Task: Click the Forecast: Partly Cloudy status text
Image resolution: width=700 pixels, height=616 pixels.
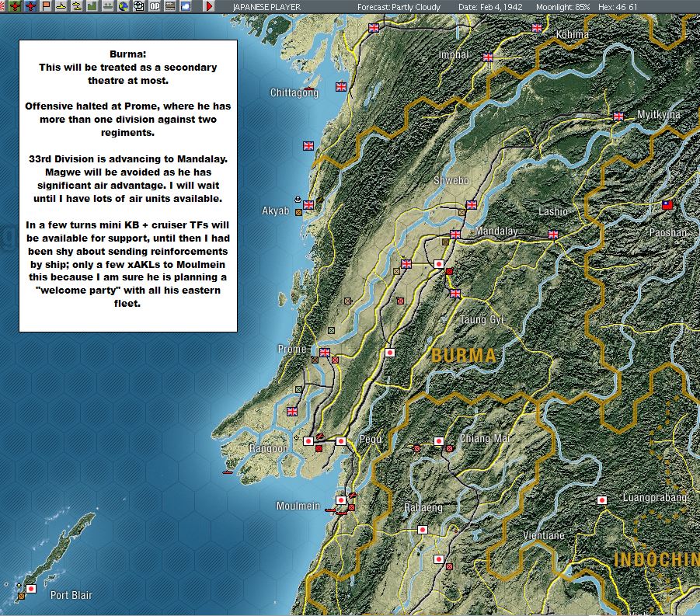Action: tap(399, 7)
